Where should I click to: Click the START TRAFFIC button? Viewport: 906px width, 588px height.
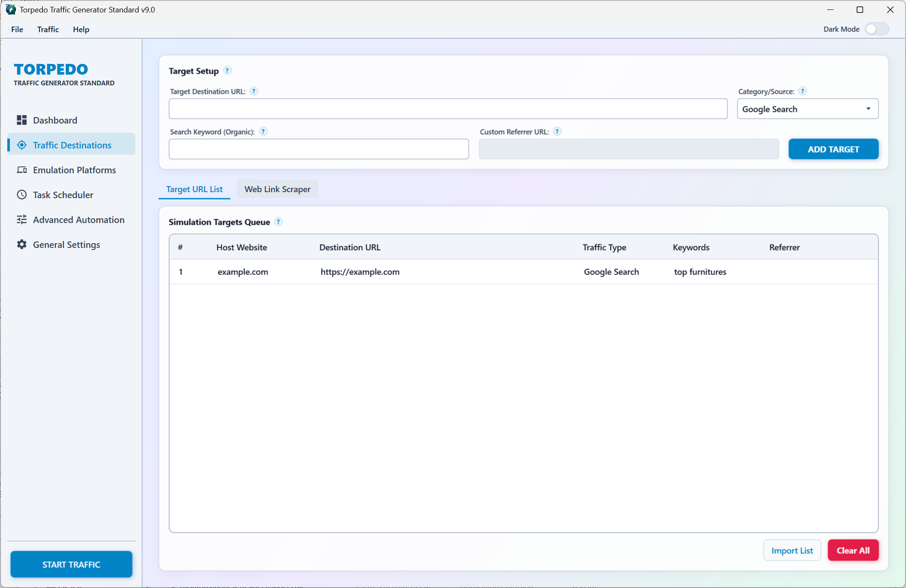pos(71,564)
